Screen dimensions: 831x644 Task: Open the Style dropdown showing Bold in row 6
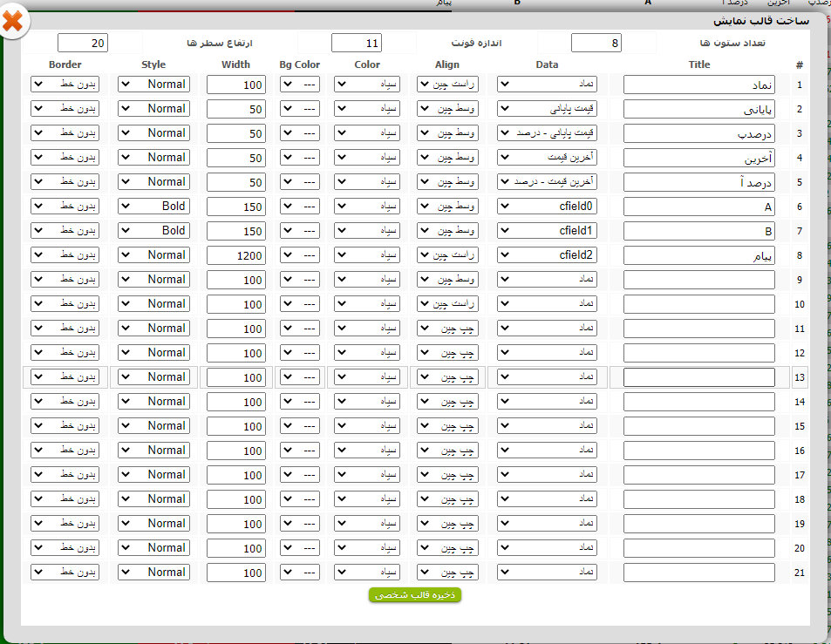tap(153, 207)
